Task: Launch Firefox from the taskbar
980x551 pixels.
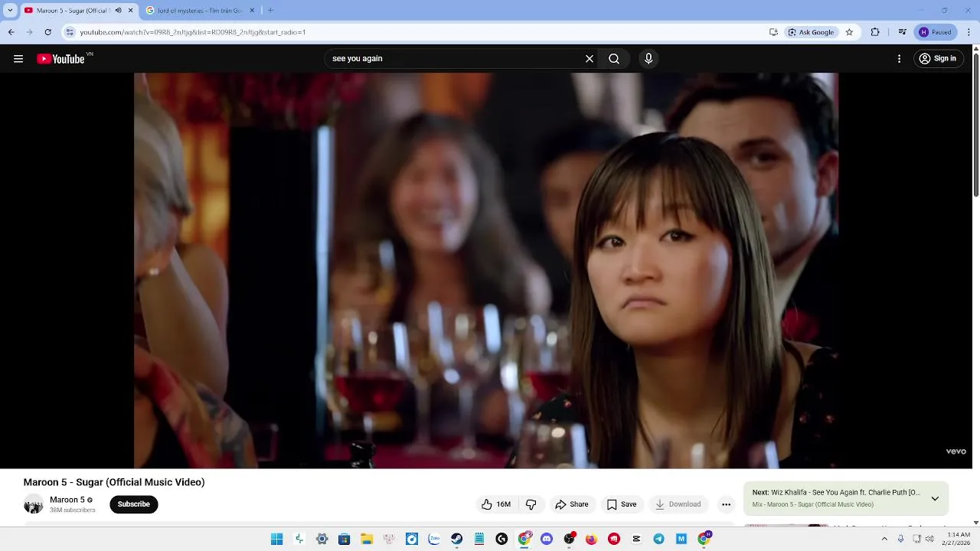Action: point(591,540)
